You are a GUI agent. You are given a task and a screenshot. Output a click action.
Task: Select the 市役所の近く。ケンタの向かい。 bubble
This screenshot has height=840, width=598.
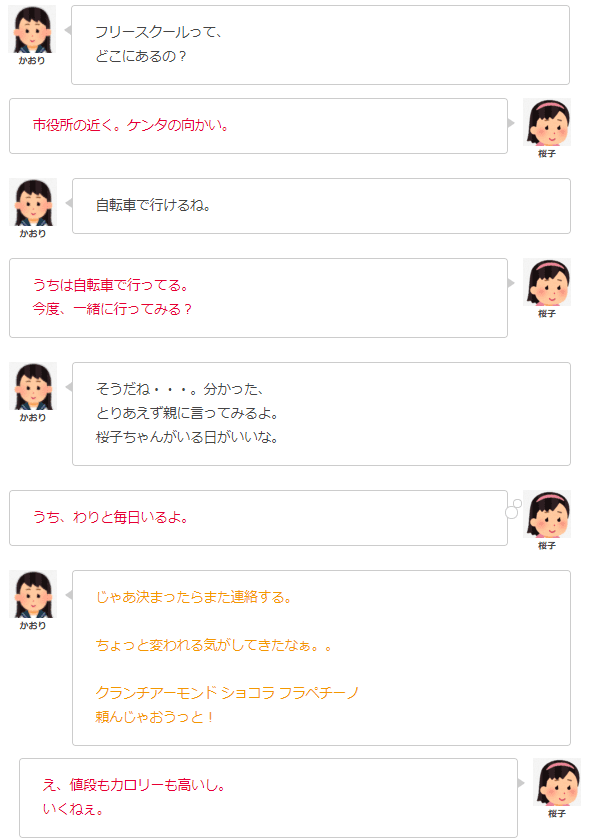[x=258, y=126]
